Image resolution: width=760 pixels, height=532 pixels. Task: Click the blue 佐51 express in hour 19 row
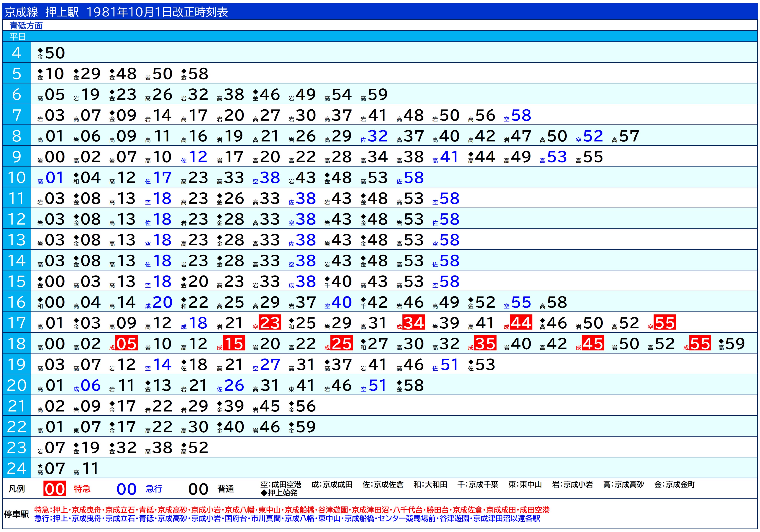pos(445,365)
